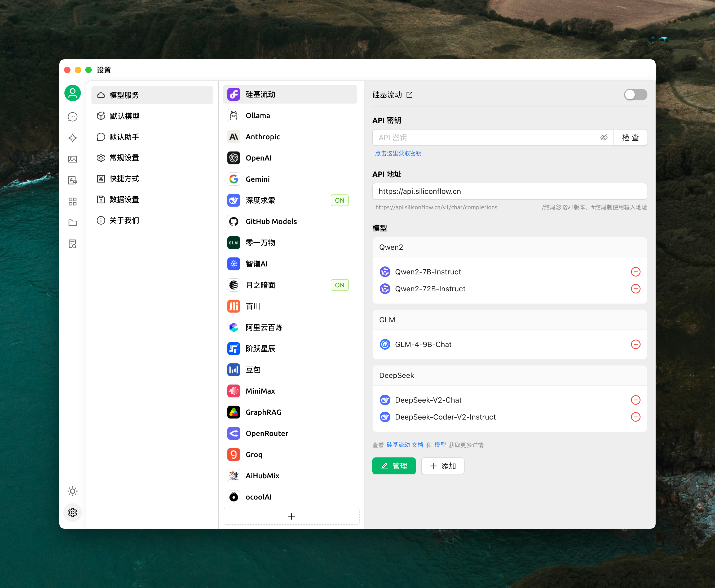The image size is (715, 588).
Task: Open the 硅基流动 external website link icon
Action: (x=409, y=95)
